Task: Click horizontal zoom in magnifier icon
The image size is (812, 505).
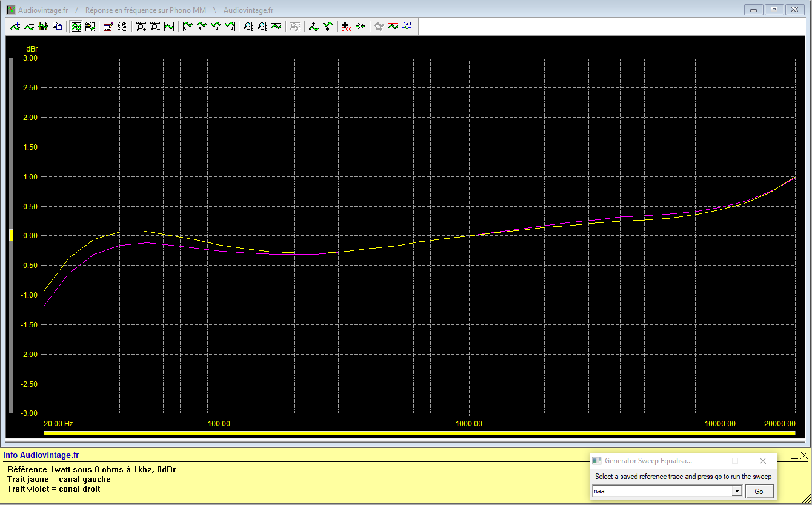Action: click(141, 26)
